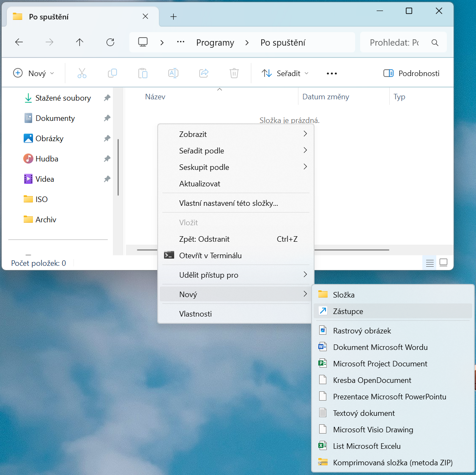Switch to large thumbnails view icon
The image size is (476, 475).
tap(443, 263)
